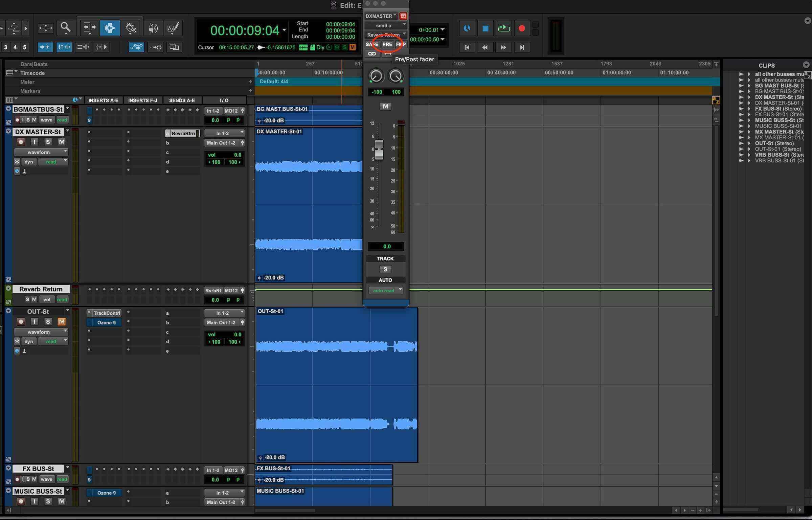812x520 pixels.
Task: Solo the DX MASTER-St track
Action: tap(48, 142)
